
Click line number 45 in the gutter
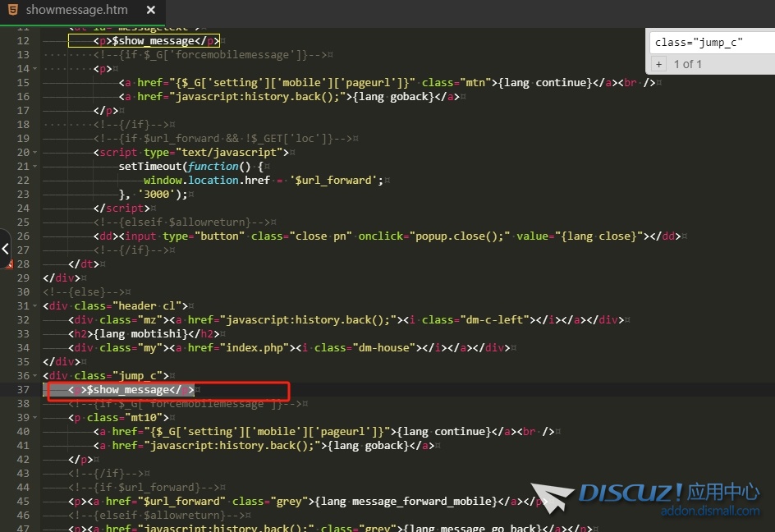click(x=23, y=502)
